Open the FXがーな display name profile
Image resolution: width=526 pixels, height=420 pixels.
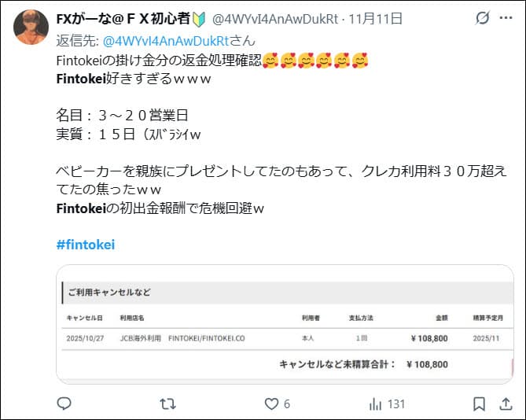(x=123, y=19)
